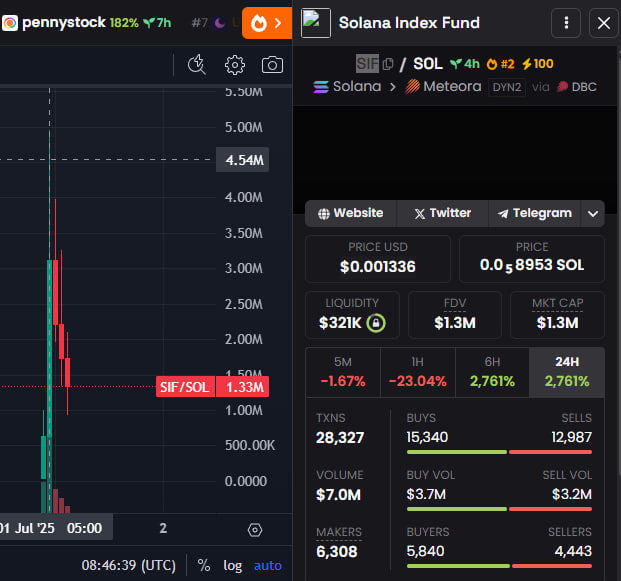The height and width of the screenshot is (581, 621).
Task: Click the 01 Jul '25 05:00 time label
Action: tap(56, 528)
